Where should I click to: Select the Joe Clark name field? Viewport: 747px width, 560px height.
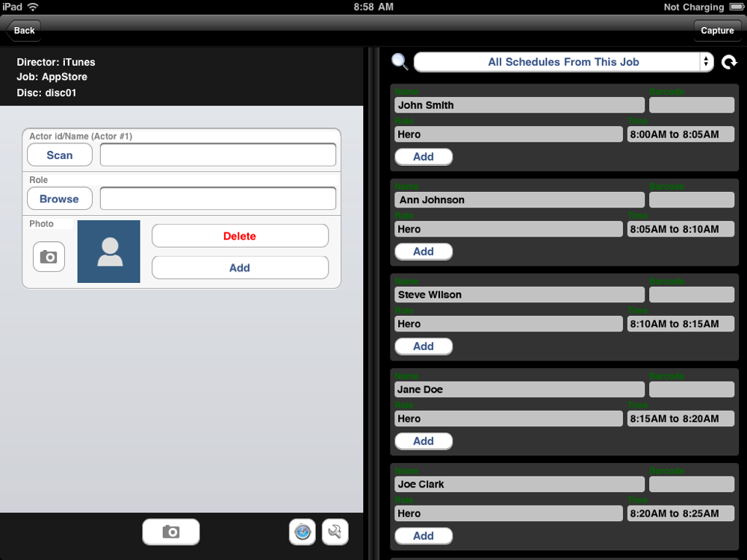click(x=519, y=485)
